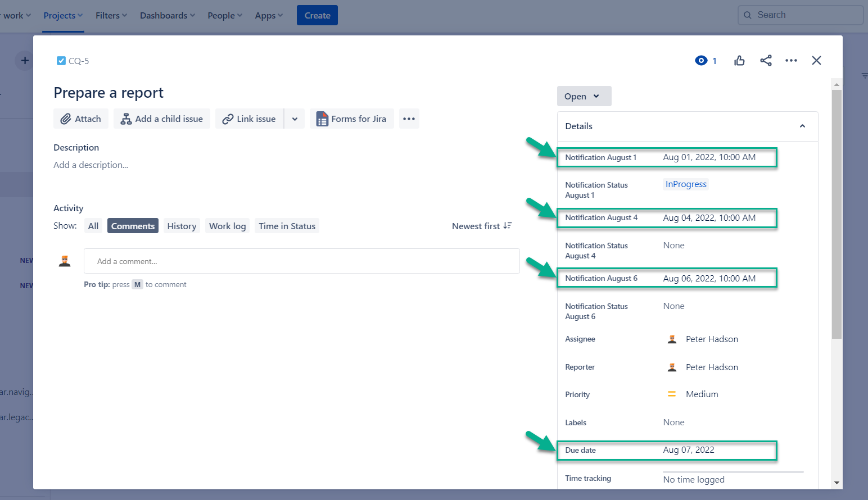Open the share icon
Image resolution: width=868 pixels, height=500 pixels.
click(766, 60)
